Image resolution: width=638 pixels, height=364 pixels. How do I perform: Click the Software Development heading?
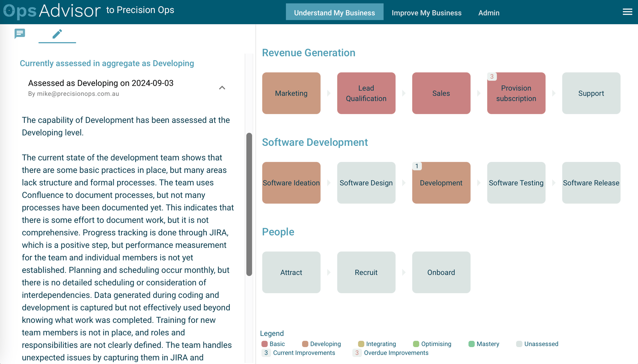coord(315,142)
